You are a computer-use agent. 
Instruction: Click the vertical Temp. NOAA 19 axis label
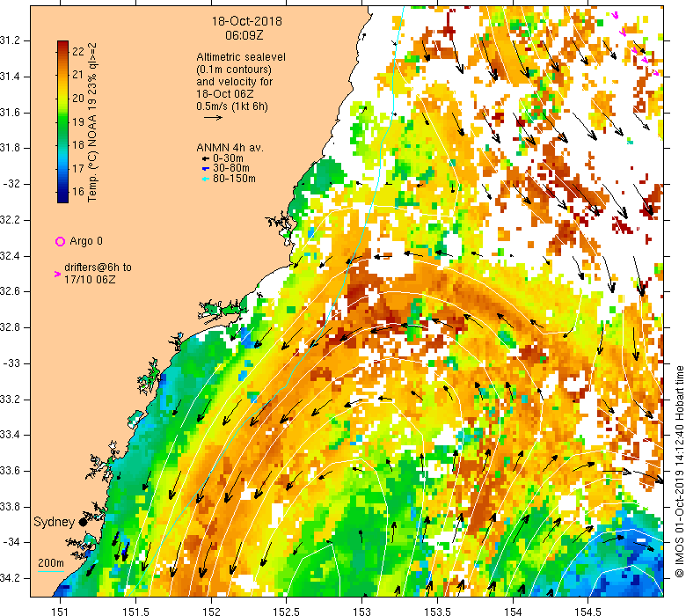(92, 122)
